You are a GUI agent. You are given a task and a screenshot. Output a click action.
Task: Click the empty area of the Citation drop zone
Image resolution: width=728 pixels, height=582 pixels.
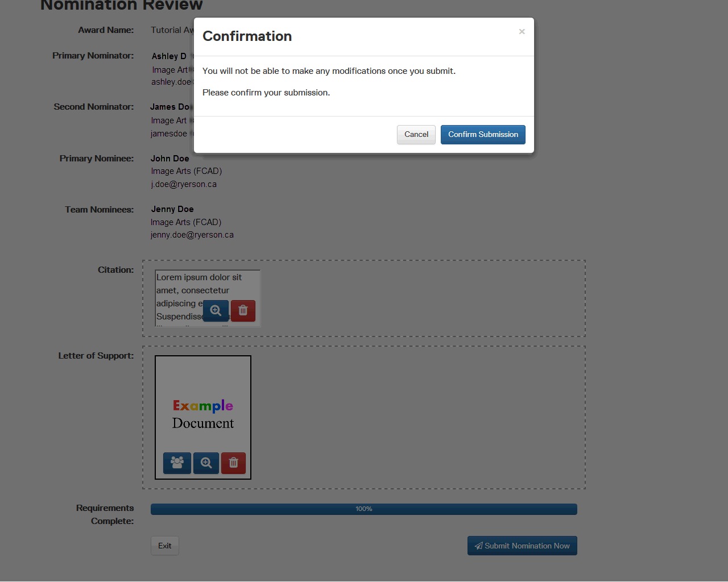pyautogui.click(x=421, y=298)
